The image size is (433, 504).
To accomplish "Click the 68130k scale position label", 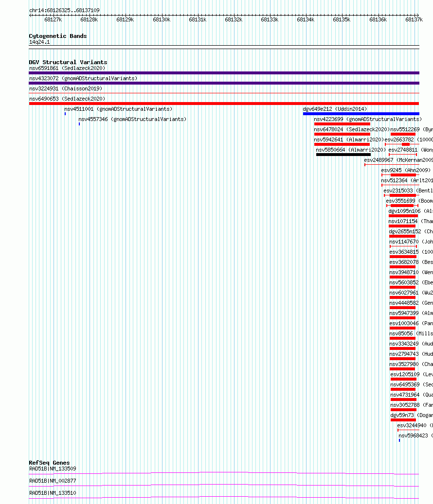I will coord(162,19).
